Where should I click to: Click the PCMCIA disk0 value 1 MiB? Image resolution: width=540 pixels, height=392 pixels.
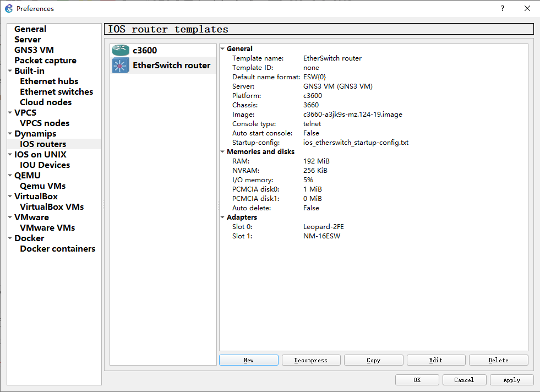312,189
